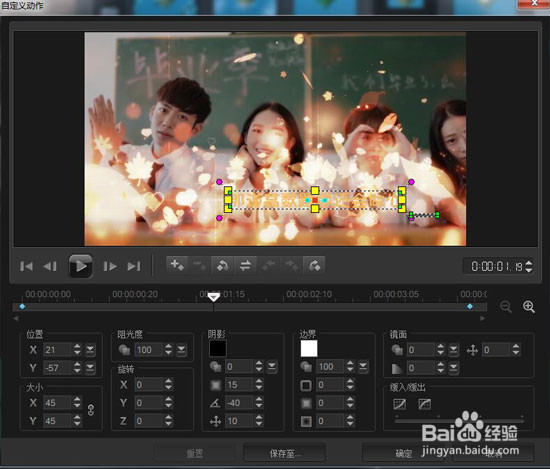This screenshot has width=550, height=469.
Task: Open the shadow opacity ease menu
Action: point(272,367)
